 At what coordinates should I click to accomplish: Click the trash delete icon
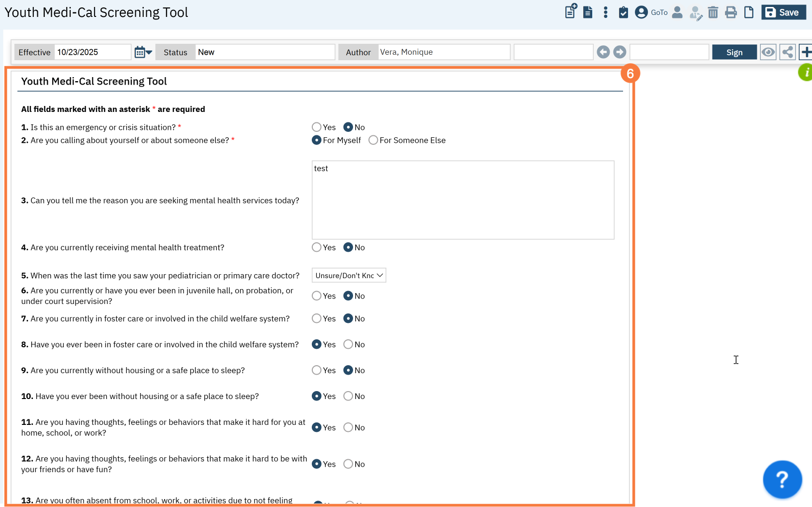click(x=713, y=12)
